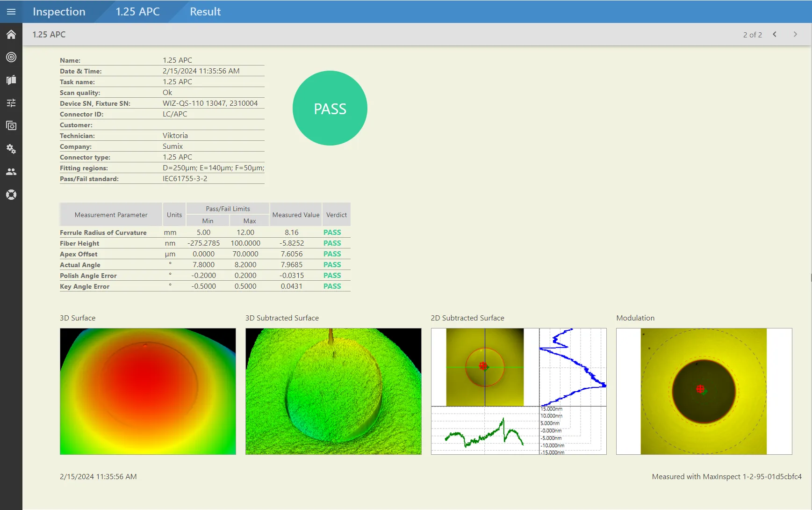
Task: Open the measurement settings sliders icon
Action: (11, 103)
